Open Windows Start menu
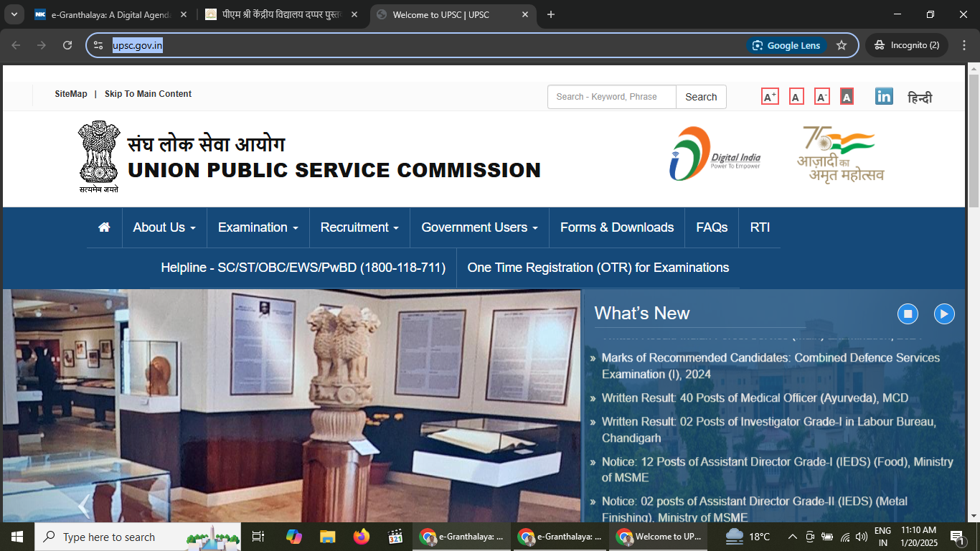980x551 pixels. tap(17, 537)
